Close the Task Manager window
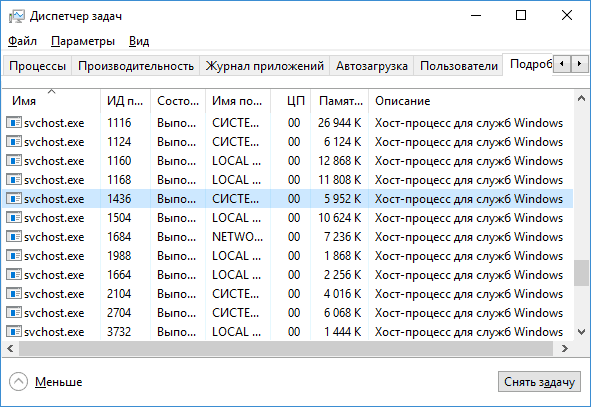Screen dimensions: 591x407 coord(567,15)
